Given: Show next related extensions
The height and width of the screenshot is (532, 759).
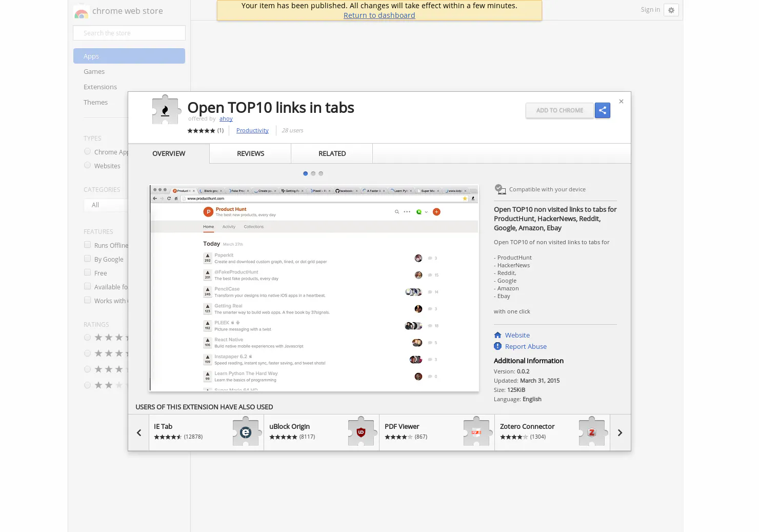Looking at the screenshot, I should pyautogui.click(x=620, y=432).
